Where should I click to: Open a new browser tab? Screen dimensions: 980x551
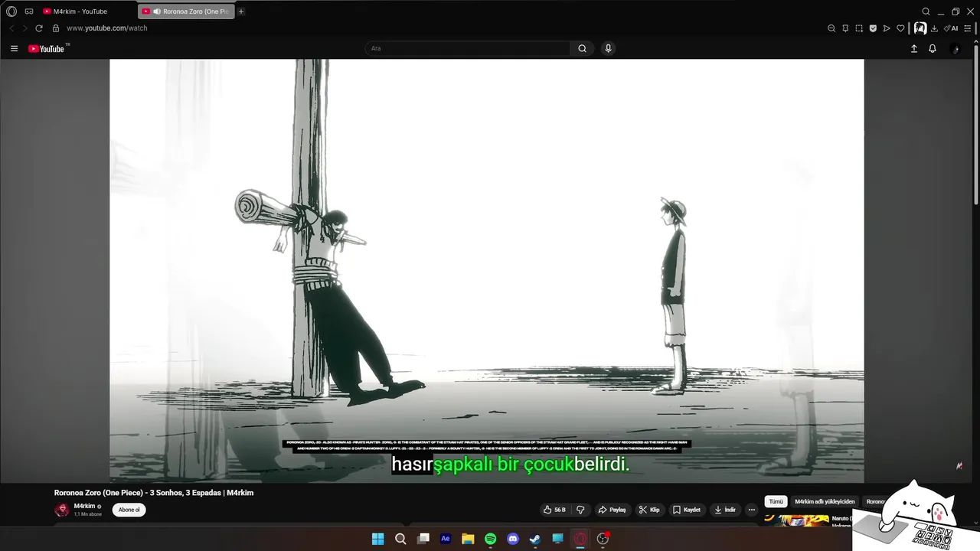(241, 11)
